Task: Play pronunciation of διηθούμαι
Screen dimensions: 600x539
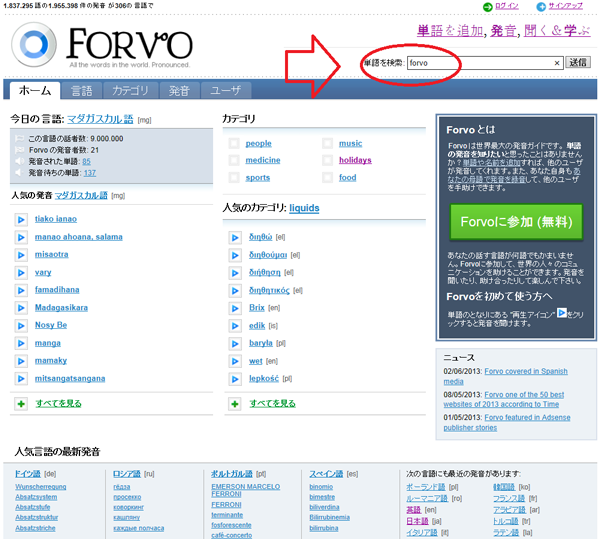Action: [235, 255]
